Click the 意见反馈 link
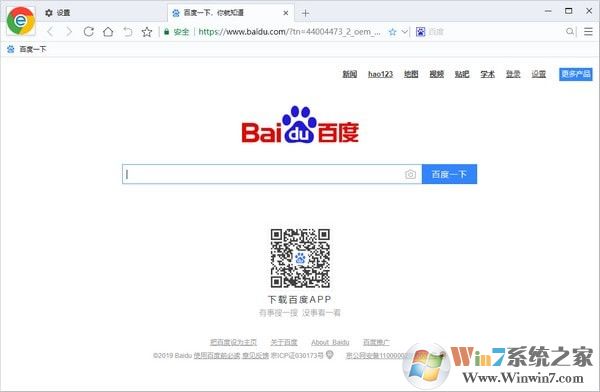Viewport: 600px width, 392px height. click(256, 356)
